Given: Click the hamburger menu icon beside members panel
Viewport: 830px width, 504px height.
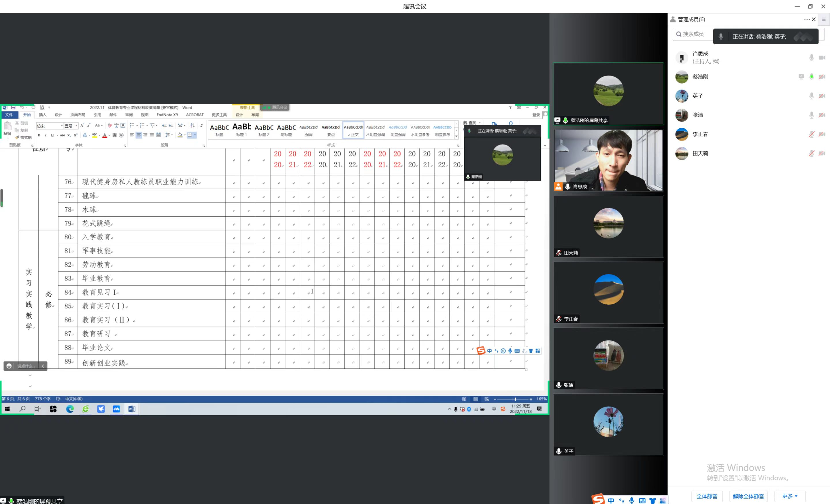Looking at the screenshot, I should click(x=824, y=19).
